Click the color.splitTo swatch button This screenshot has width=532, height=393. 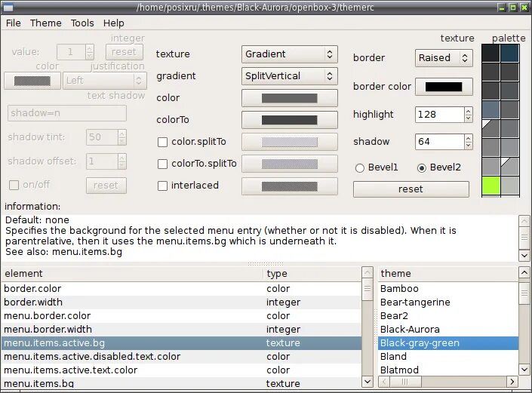coord(290,142)
